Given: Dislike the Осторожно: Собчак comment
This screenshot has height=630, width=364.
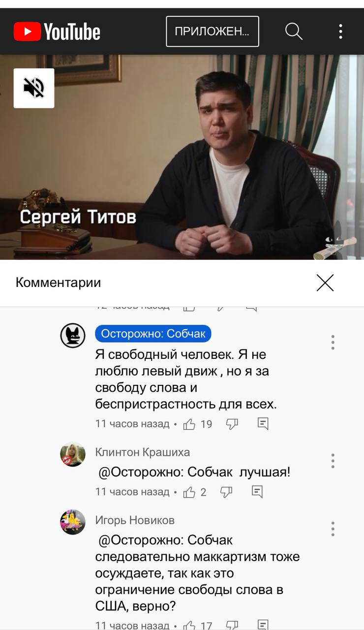Looking at the screenshot, I should point(232,424).
